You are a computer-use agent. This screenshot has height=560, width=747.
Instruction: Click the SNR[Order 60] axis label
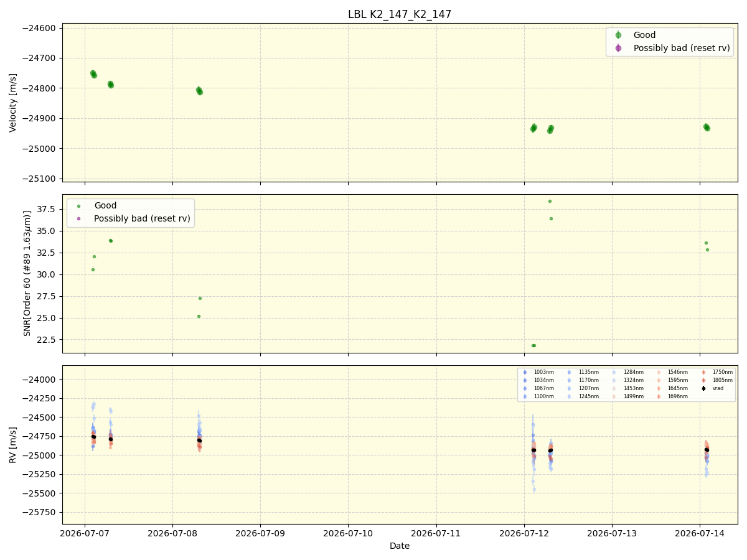[x=27, y=273]
